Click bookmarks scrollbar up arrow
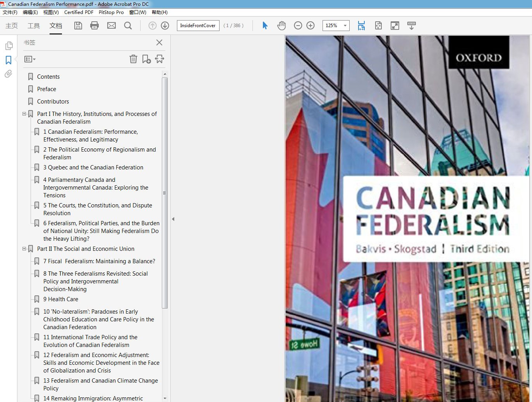Viewport: 532px width, 402px height. (x=165, y=74)
